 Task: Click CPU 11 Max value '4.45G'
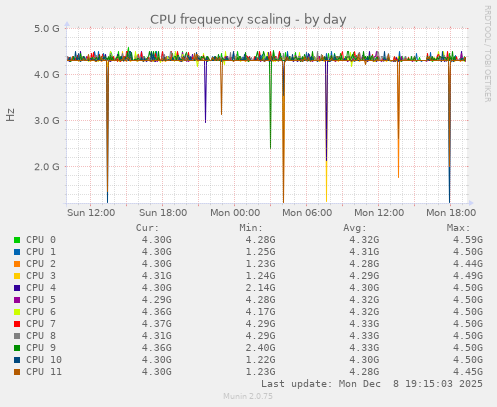point(468,372)
